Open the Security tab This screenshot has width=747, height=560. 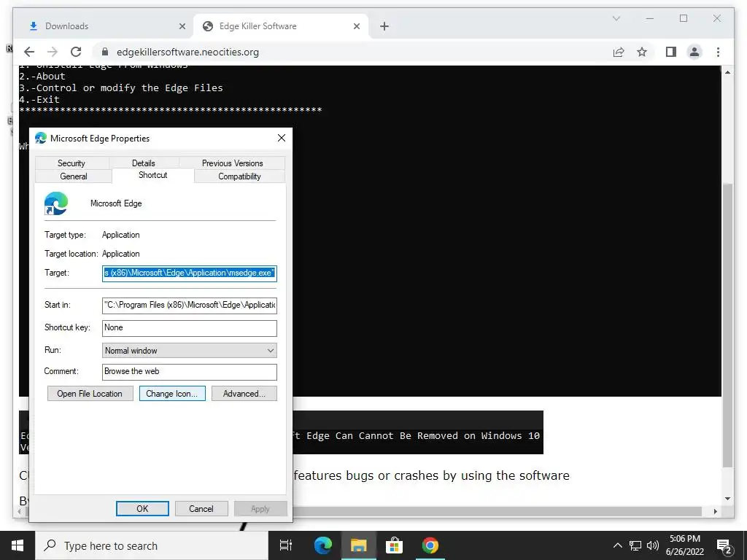[x=71, y=163]
